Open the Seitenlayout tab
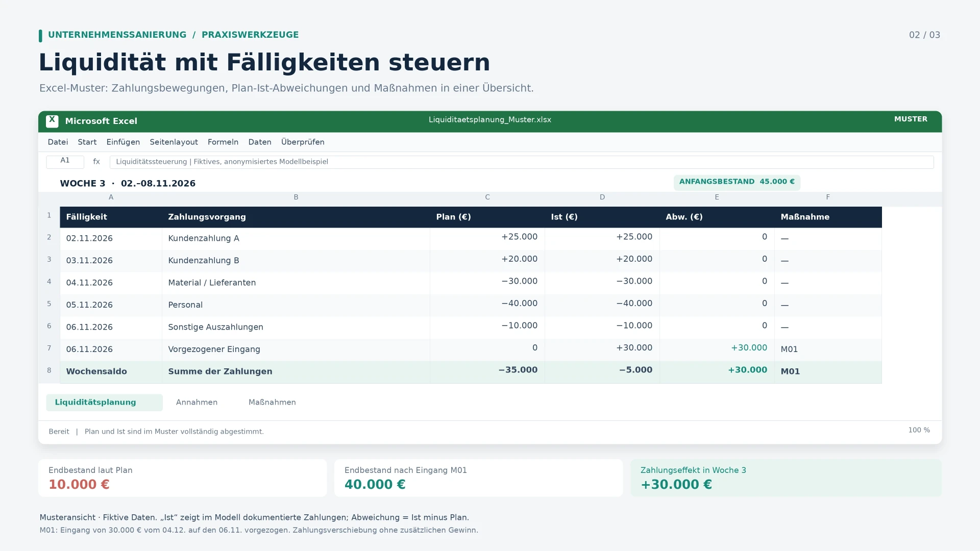This screenshot has height=551, width=980. [174, 142]
